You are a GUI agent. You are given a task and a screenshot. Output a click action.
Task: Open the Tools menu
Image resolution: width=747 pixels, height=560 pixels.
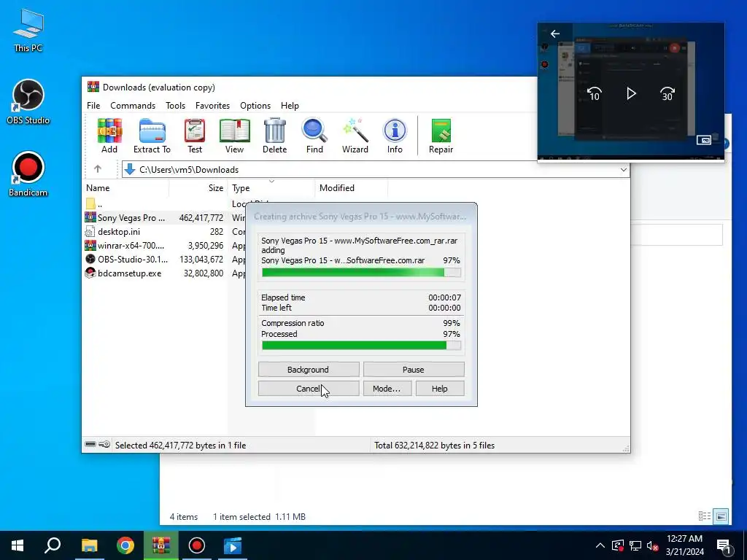point(175,105)
